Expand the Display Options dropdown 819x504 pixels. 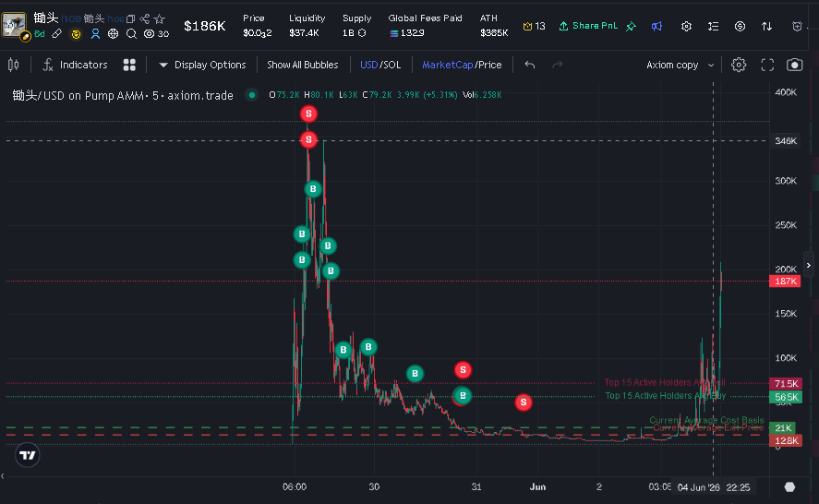coord(202,65)
